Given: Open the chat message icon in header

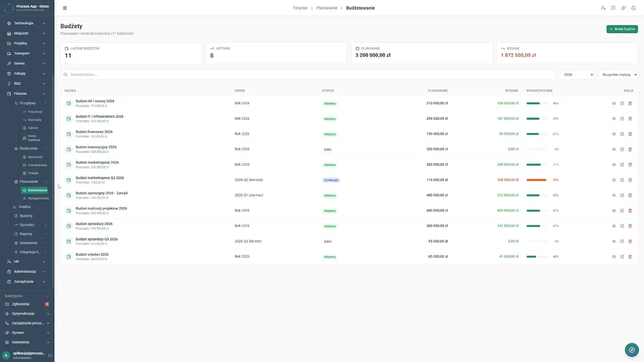Looking at the screenshot, I should 613,8.
